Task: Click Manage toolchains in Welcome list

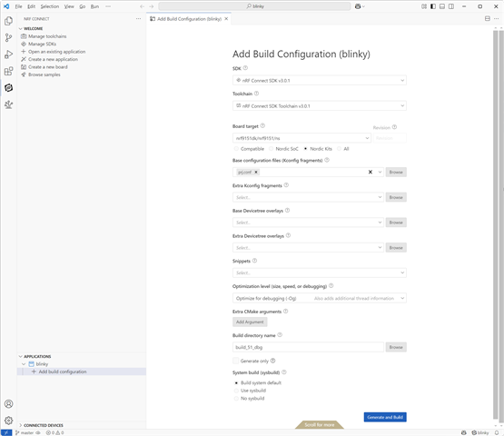Action: (x=47, y=36)
